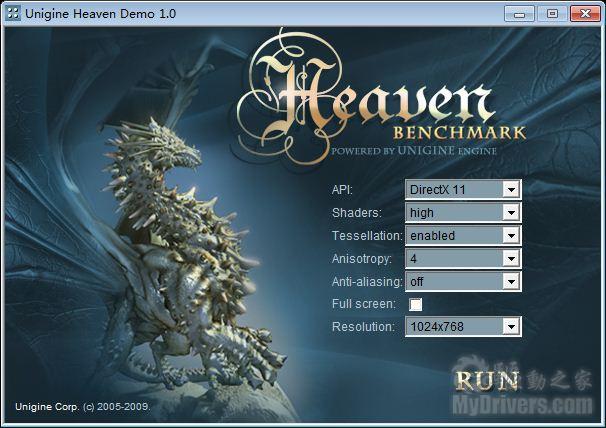Click the "Full screen:" label

[x=364, y=304]
